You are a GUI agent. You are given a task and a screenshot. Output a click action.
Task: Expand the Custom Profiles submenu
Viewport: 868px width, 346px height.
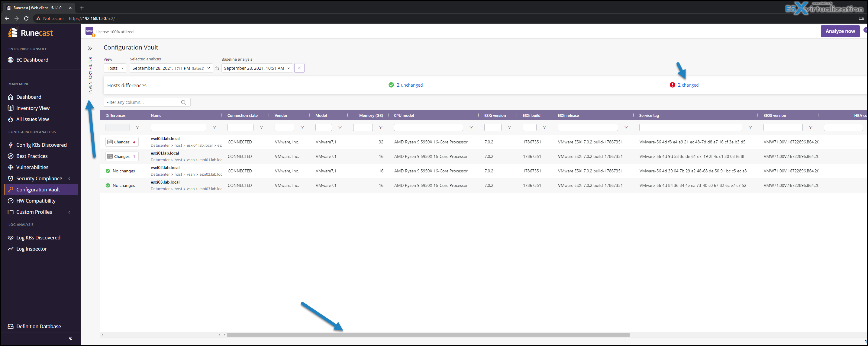point(69,212)
